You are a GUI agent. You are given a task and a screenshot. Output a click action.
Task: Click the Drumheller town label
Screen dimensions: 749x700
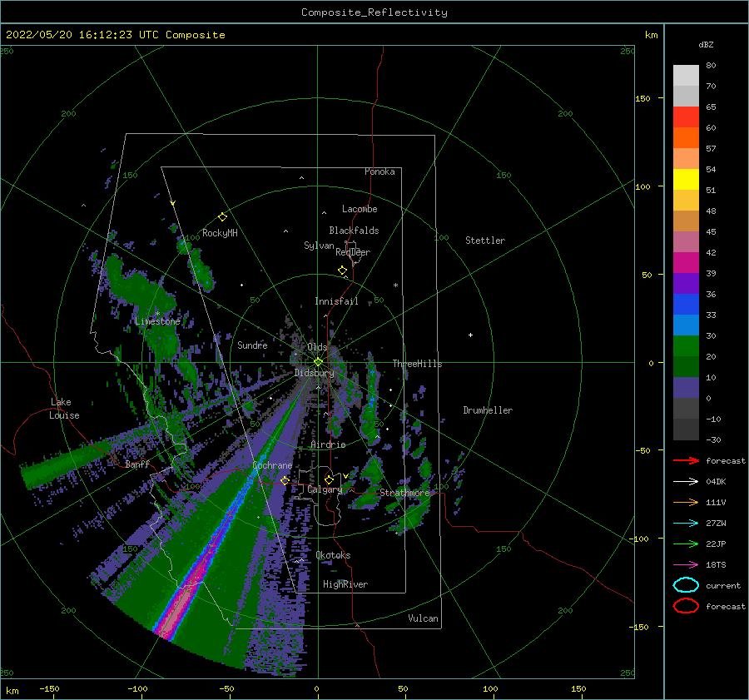tap(488, 410)
